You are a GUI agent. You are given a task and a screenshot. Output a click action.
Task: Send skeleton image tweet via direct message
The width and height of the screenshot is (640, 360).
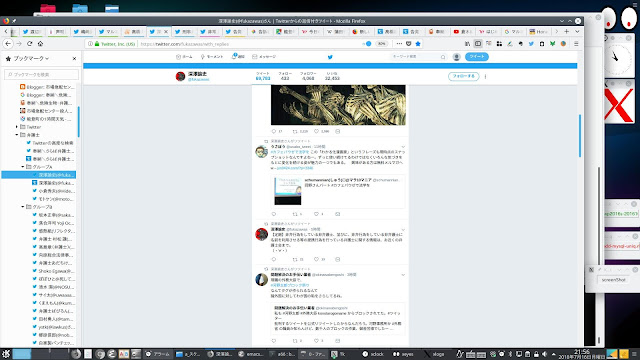(338, 131)
